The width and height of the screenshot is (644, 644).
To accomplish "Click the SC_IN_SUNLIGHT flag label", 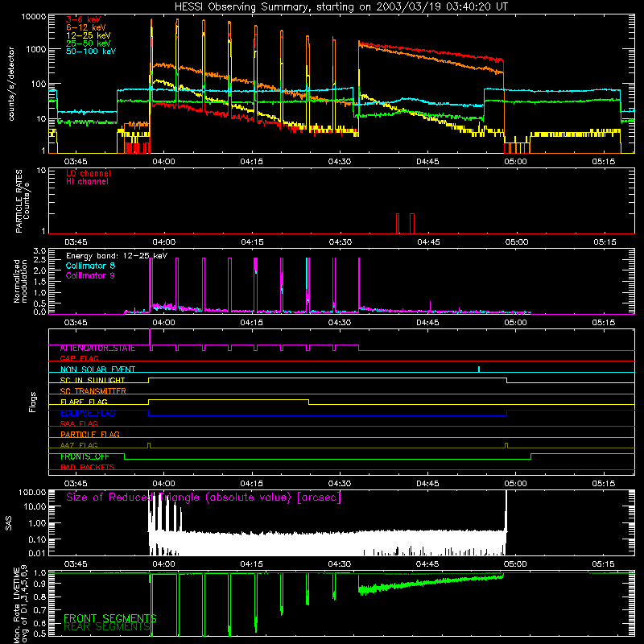I will [x=93, y=380].
